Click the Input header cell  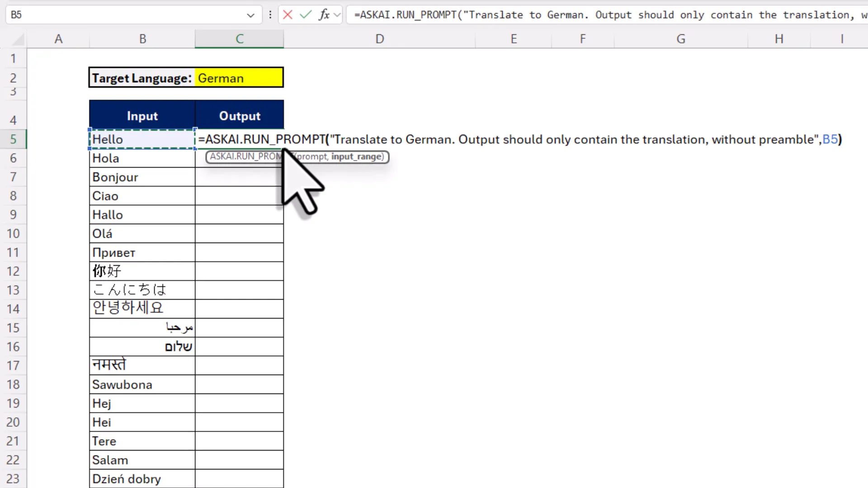pos(142,116)
